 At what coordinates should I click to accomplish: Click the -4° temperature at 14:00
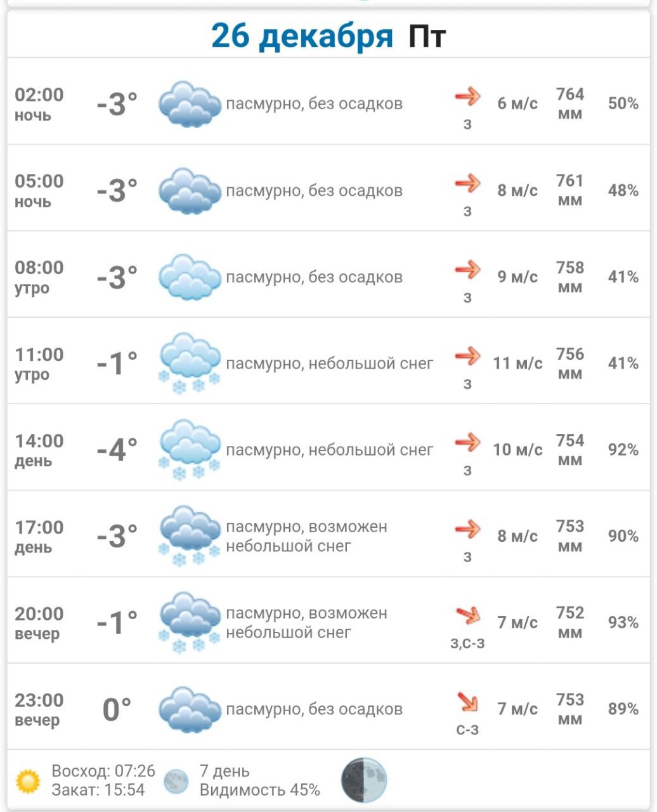pyautogui.click(x=117, y=450)
